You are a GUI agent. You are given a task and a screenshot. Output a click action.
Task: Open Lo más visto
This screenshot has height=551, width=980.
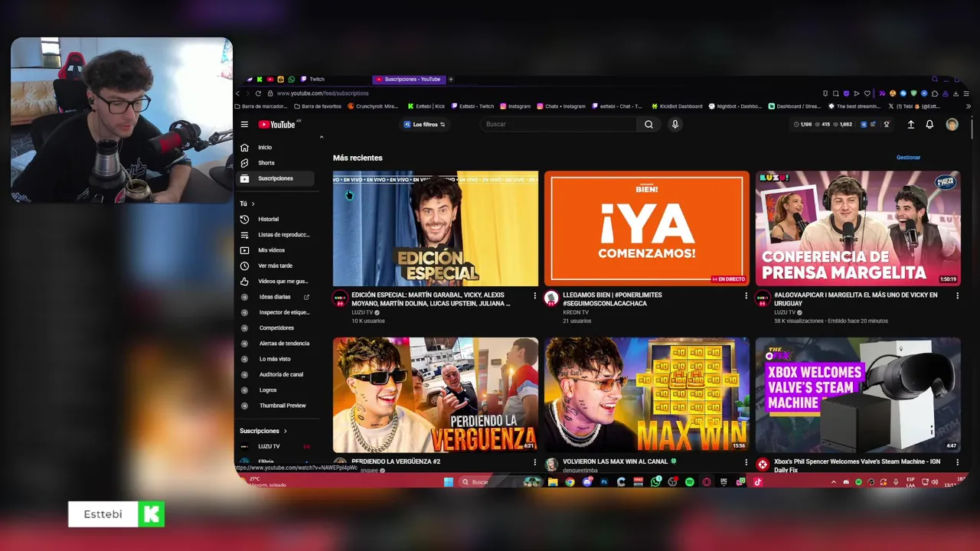point(276,359)
